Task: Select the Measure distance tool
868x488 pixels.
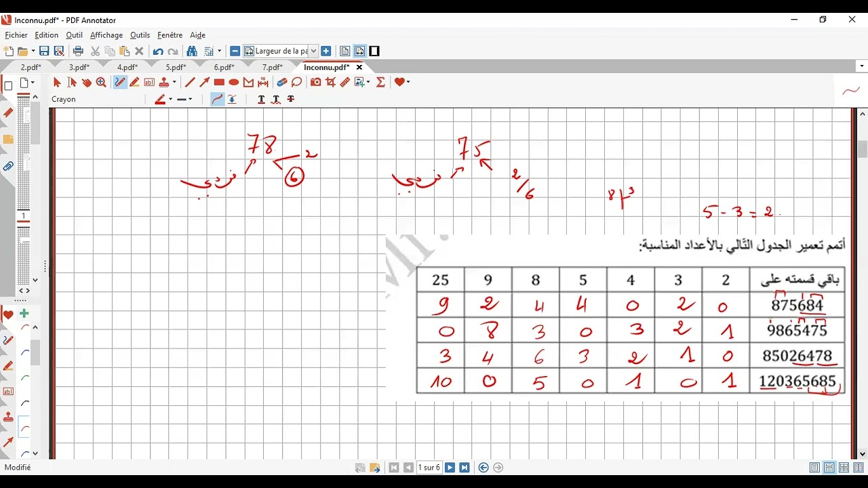Action: 263,82
